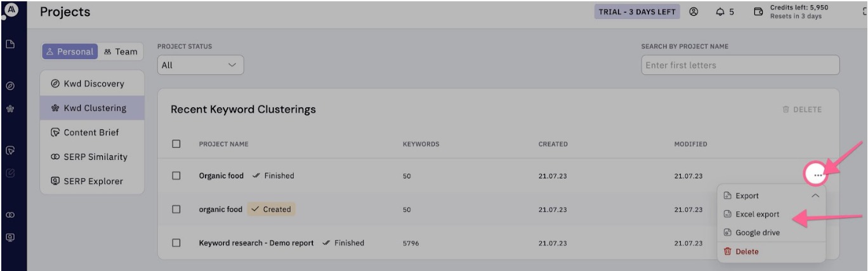The height and width of the screenshot is (271, 868).
Task: Click the clustering icon in left sidebar
Action: [10, 109]
